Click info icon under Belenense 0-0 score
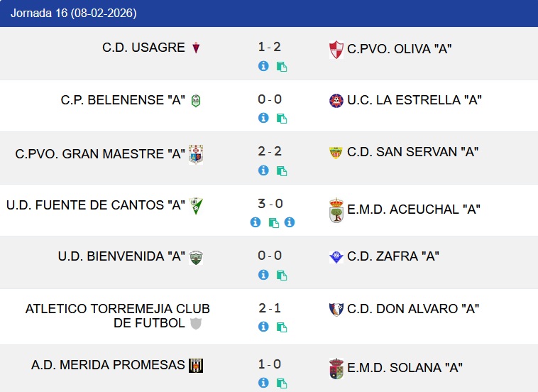This screenshot has width=538, height=392. [263, 118]
